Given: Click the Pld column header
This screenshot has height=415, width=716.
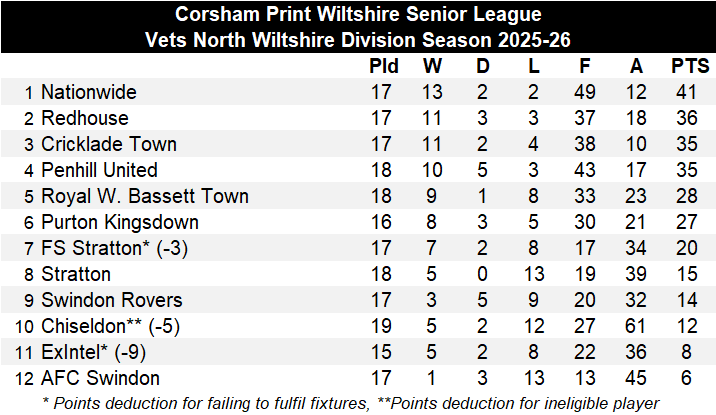Looking at the screenshot, I should (x=384, y=67).
